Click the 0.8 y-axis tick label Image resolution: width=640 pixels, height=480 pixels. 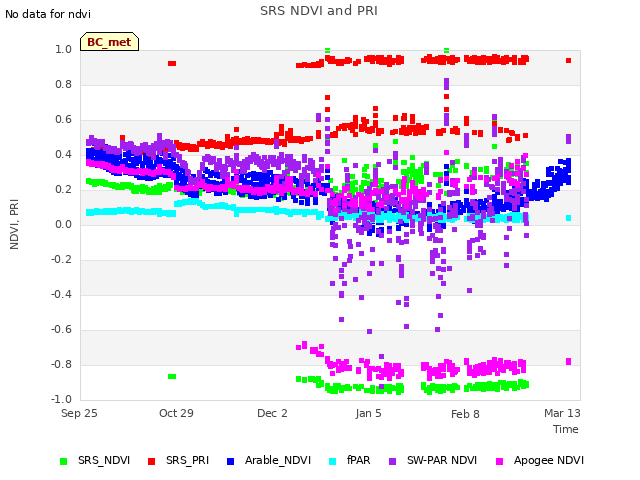[x=63, y=84]
